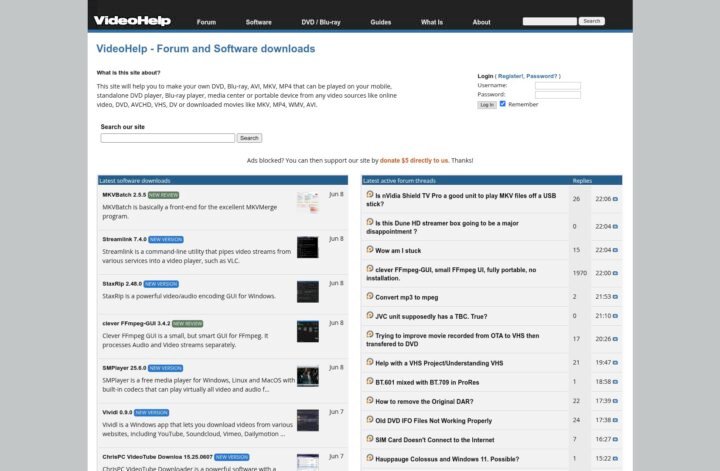Go to last post icon at 18:58

tap(615, 382)
